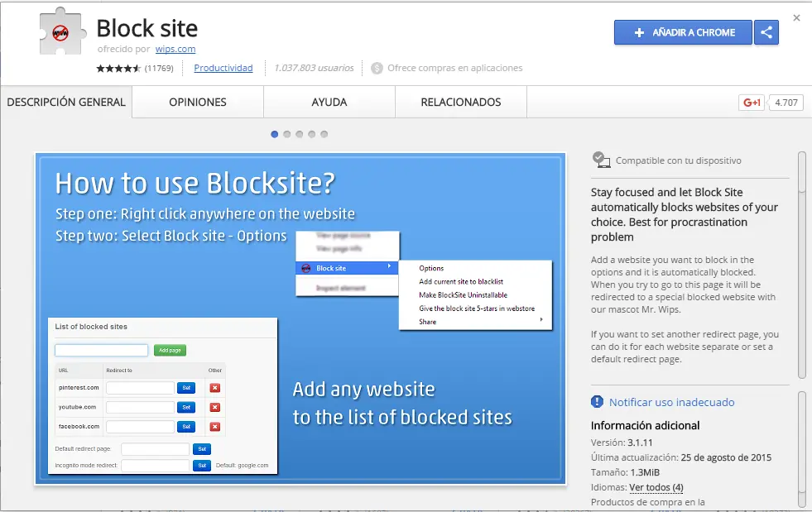Click the additional info panel scrollbar

[x=802, y=449]
